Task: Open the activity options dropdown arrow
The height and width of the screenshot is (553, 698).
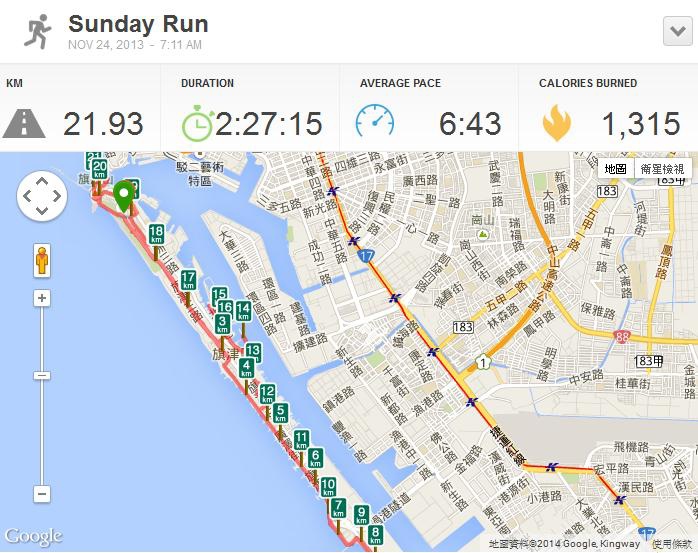Action: coord(678,31)
